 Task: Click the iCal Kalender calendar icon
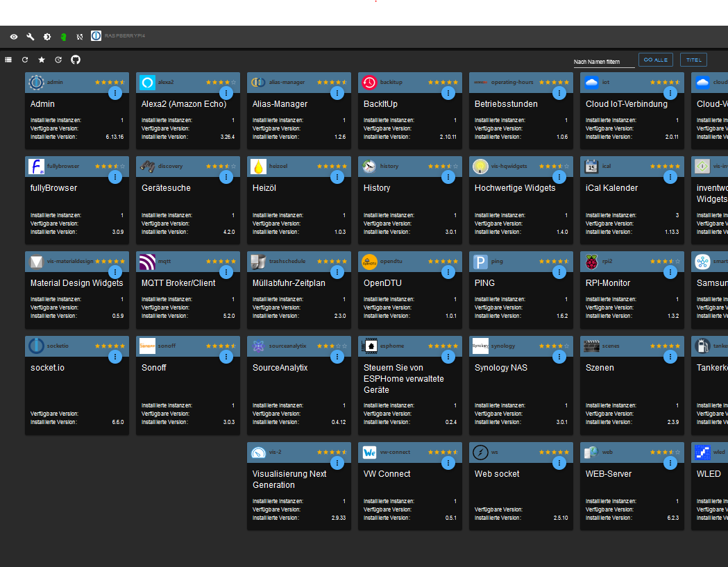591,167
